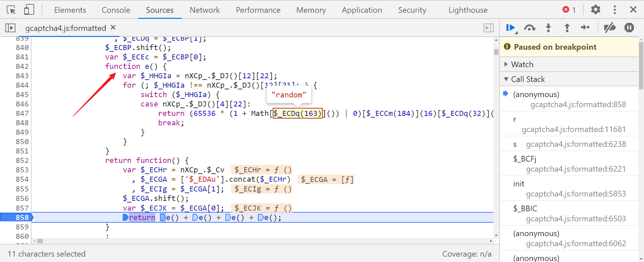This screenshot has height=262, width=644.
Task: Click the inspect element picker icon
Action: 11,10
